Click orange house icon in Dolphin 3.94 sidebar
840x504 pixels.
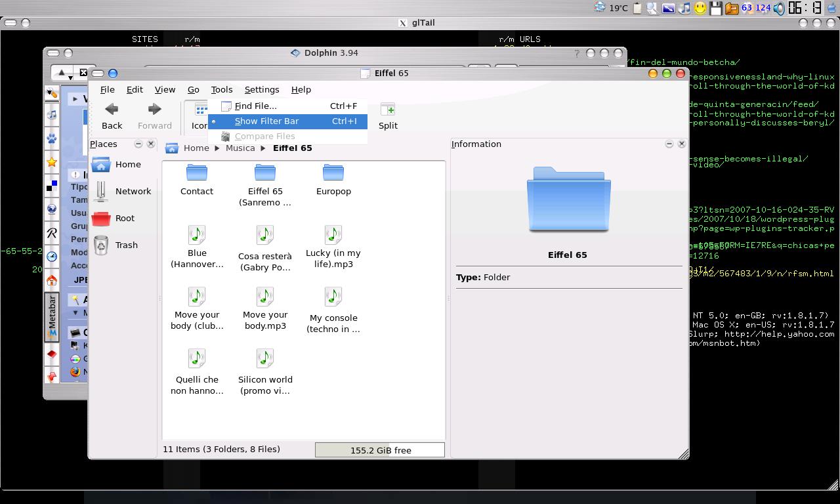52,280
